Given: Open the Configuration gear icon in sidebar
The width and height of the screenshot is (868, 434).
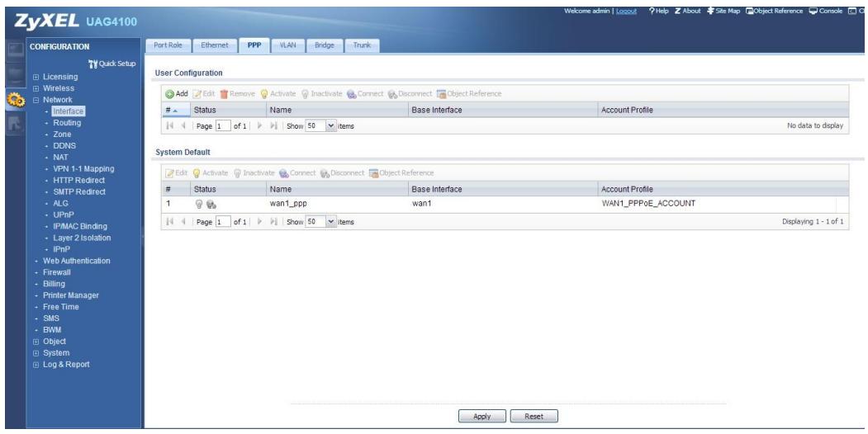Looking at the screenshot, I should [15, 100].
